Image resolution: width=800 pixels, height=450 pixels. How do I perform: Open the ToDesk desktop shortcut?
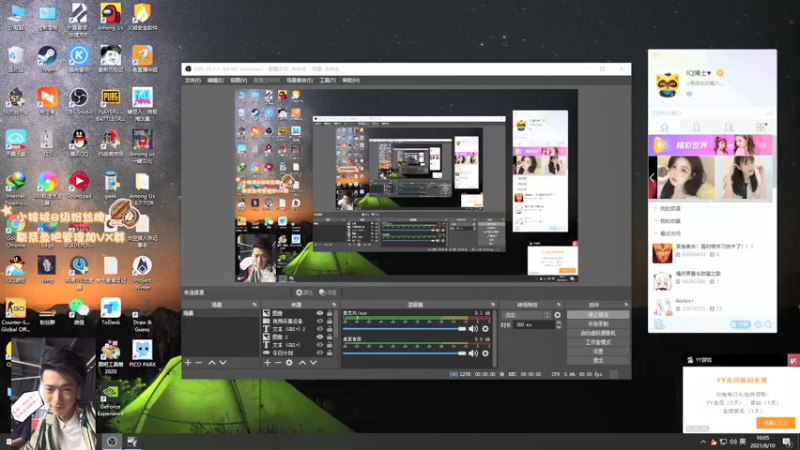pyautogui.click(x=110, y=312)
